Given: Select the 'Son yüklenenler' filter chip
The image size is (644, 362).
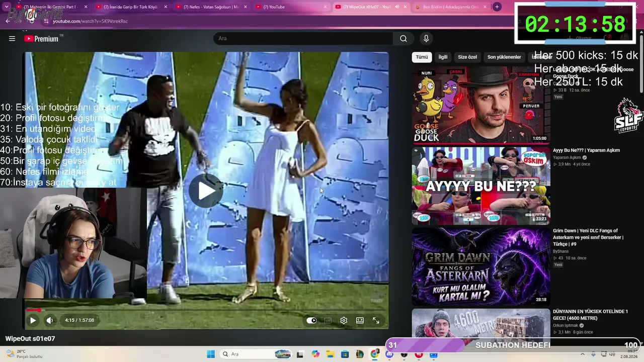Looking at the screenshot, I should click(504, 57).
